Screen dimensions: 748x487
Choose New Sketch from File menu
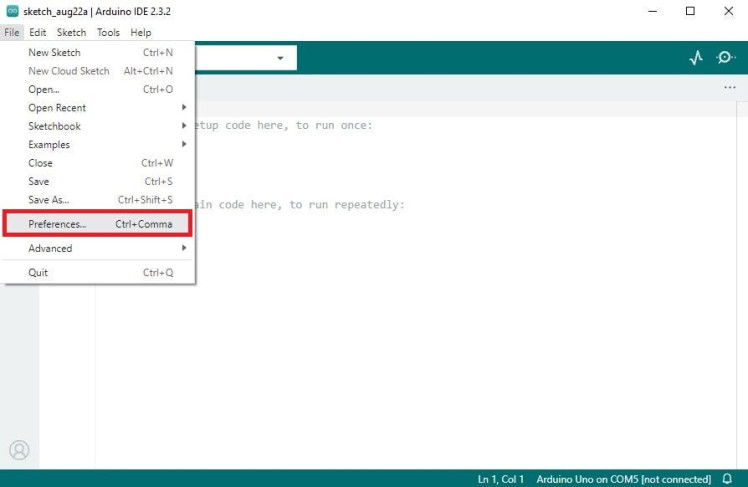[x=99, y=52]
